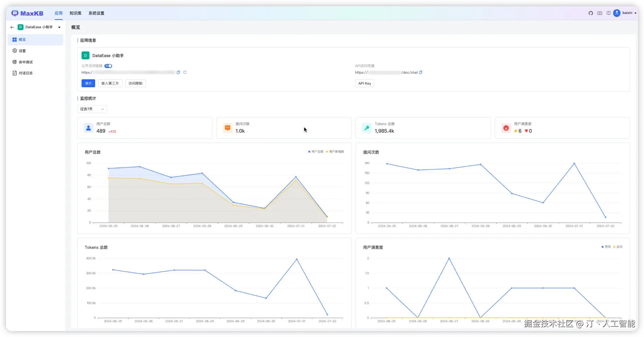Click the 用户总数 chart title
Screen dimensions: 644x337
coord(92,152)
